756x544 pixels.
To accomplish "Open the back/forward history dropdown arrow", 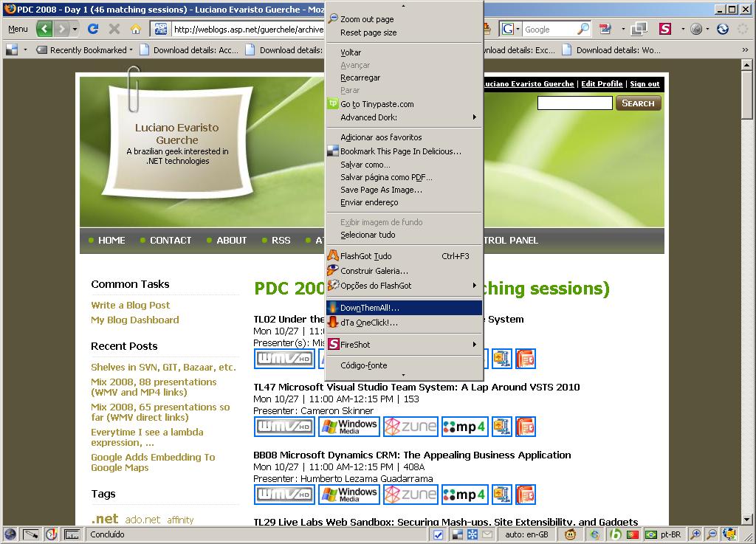I will (75, 29).
